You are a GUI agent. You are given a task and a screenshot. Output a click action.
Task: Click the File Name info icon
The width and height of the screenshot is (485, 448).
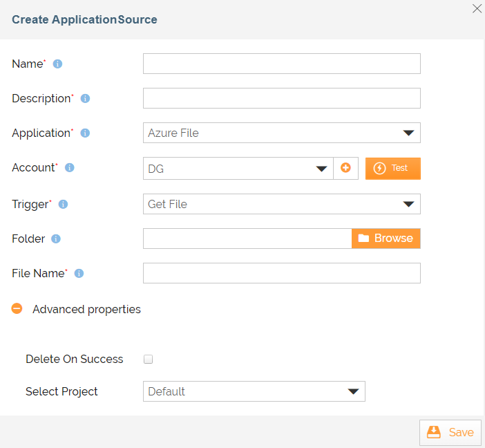pyautogui.click(x=79, y=273)
